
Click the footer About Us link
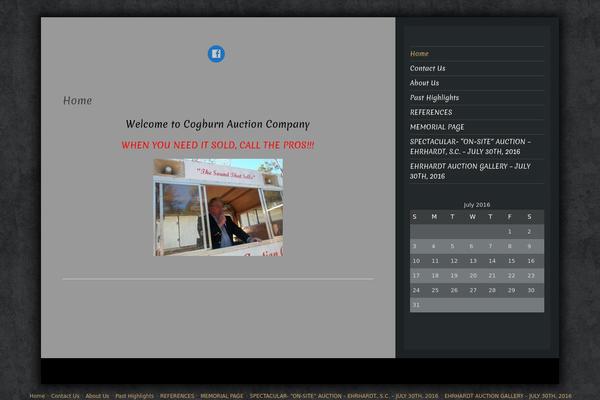click(x=97, y=396)
